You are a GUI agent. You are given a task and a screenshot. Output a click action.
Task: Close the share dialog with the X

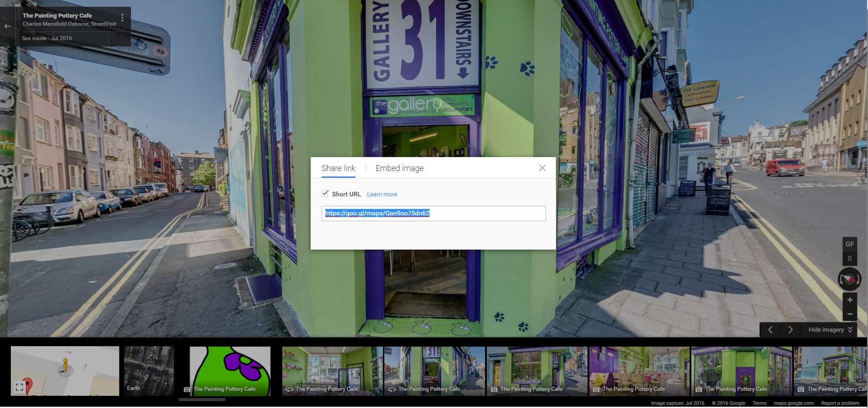(542, 168)
